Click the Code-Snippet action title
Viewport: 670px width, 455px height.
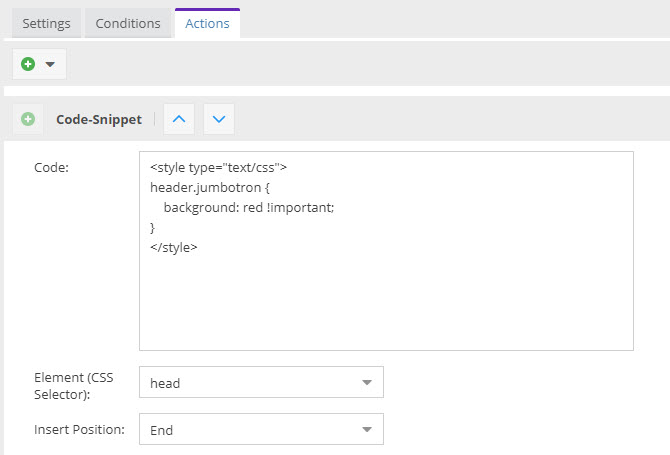99,119
